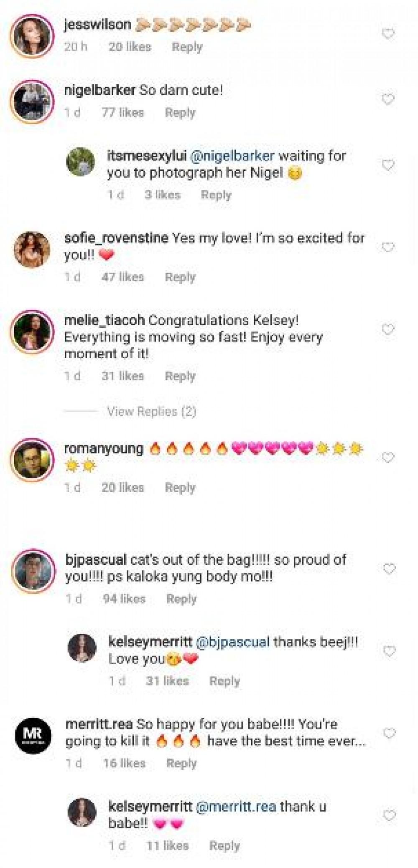Toggle like on kelseymerritt's reply to merritt.rea
Screen dimensions: 418x868
click(x=389, y=815)
